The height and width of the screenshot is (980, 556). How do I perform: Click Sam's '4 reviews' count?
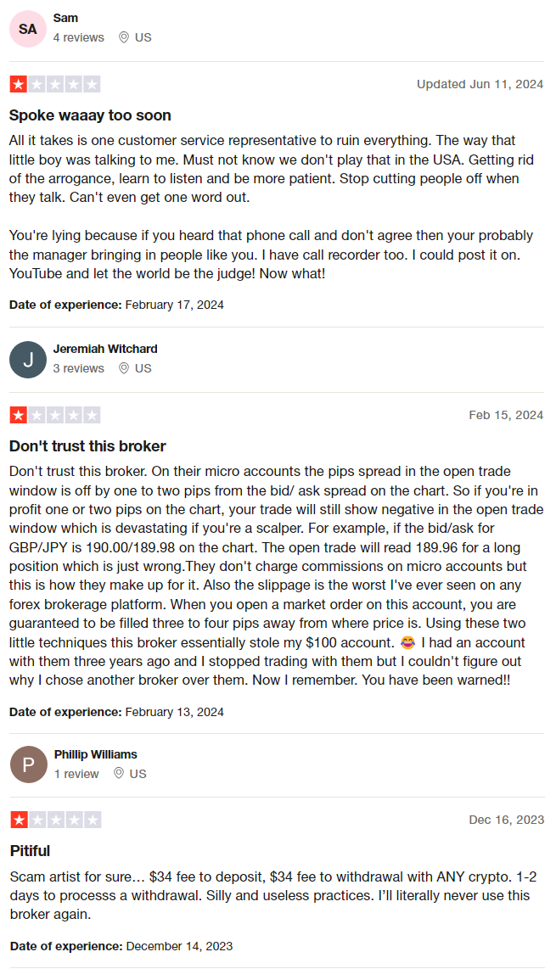[x=79, y=37]
